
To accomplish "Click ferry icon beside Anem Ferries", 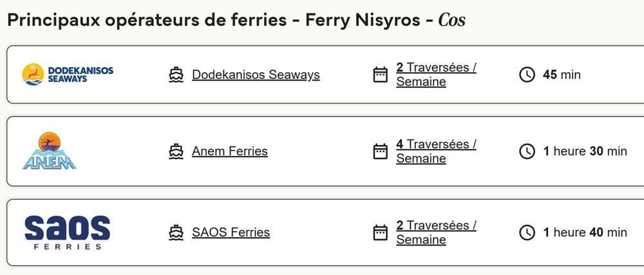I will 176,151.
